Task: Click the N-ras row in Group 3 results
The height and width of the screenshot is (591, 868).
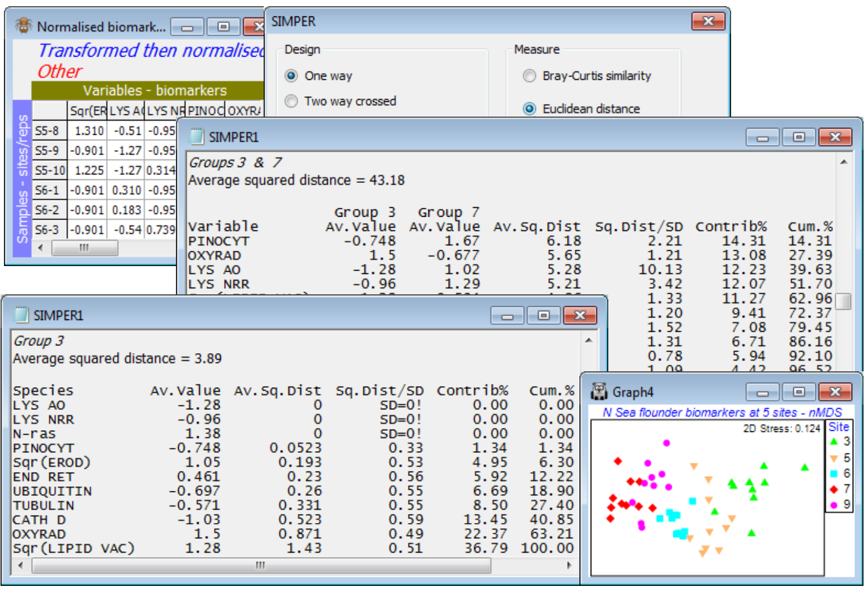Action: [293, 433]
